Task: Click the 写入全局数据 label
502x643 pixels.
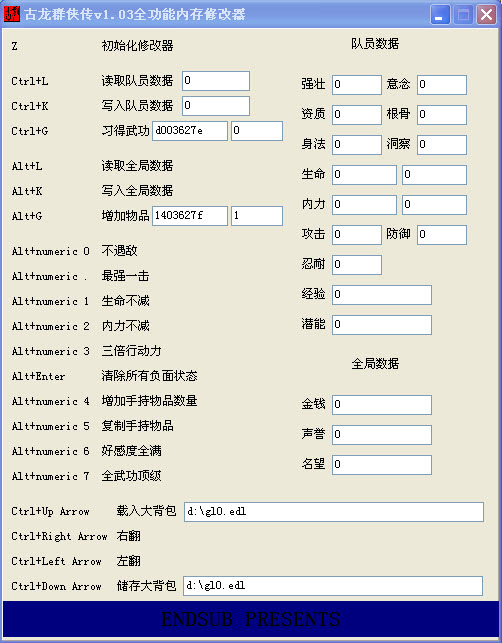Action: click(137, 191)
